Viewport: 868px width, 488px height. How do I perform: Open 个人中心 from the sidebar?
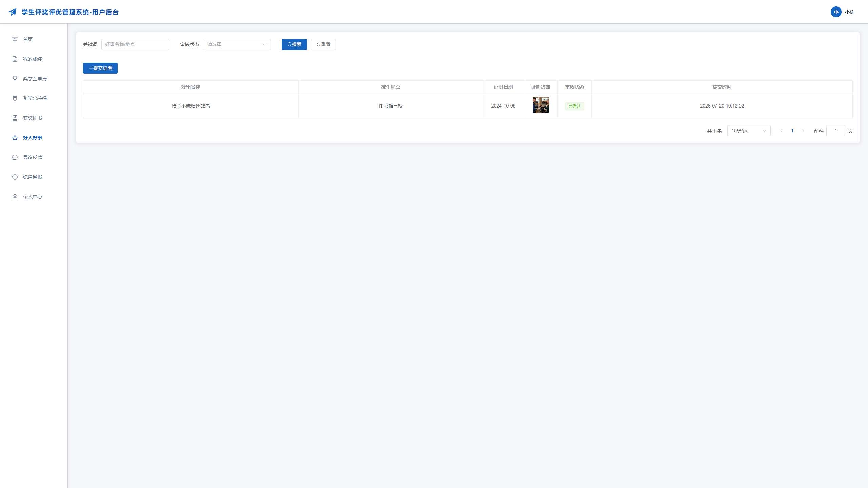tap(34, 197)
